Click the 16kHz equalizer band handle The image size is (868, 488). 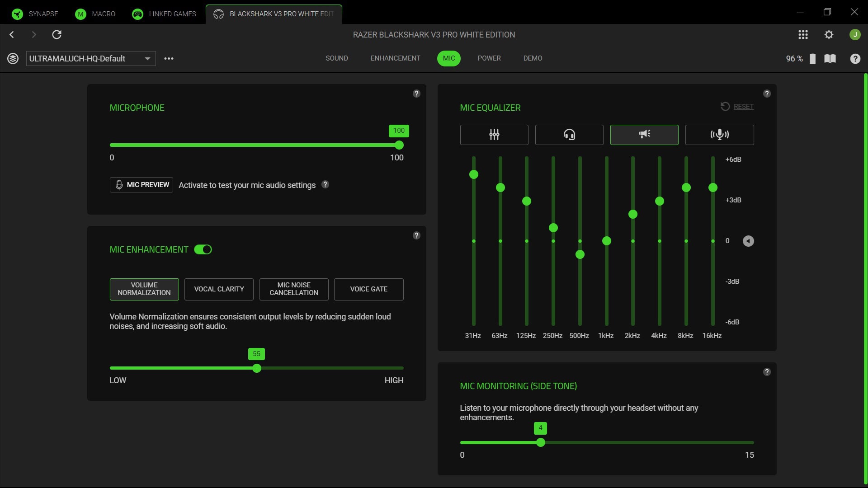coord(713,188)
